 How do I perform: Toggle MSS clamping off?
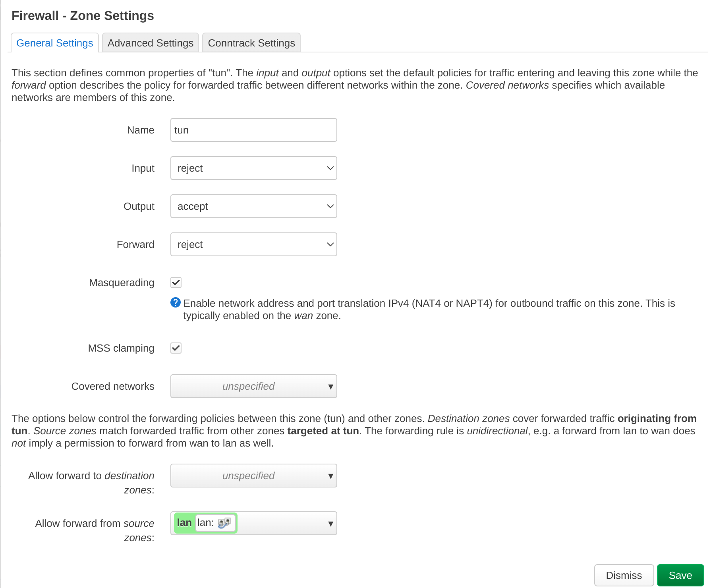[176, 348]
